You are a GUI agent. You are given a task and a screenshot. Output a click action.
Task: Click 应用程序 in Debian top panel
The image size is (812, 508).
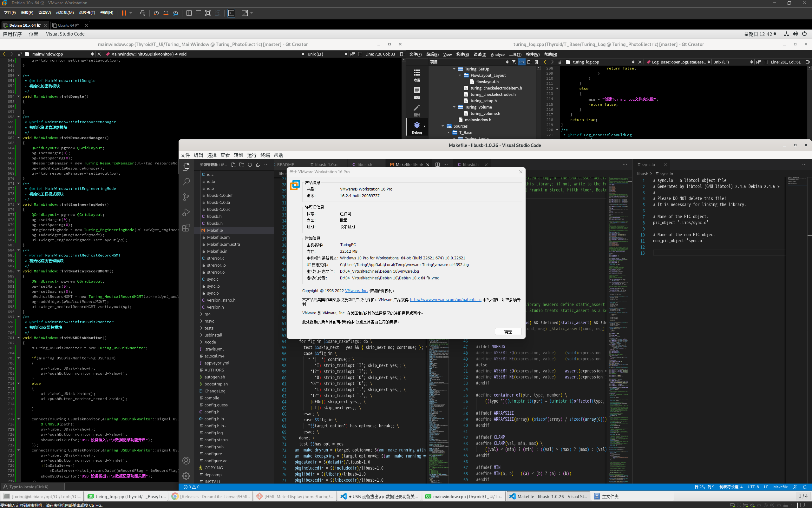(x=12, y=34)
